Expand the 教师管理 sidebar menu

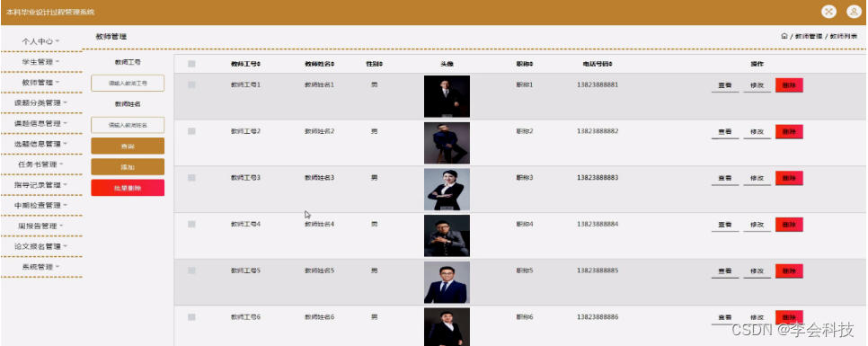(x=41, y=83)
